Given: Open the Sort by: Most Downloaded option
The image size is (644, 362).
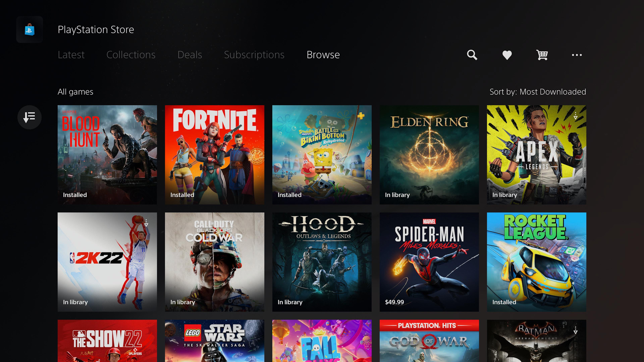Looking at the screenshot, I should [x=538, y=92].
